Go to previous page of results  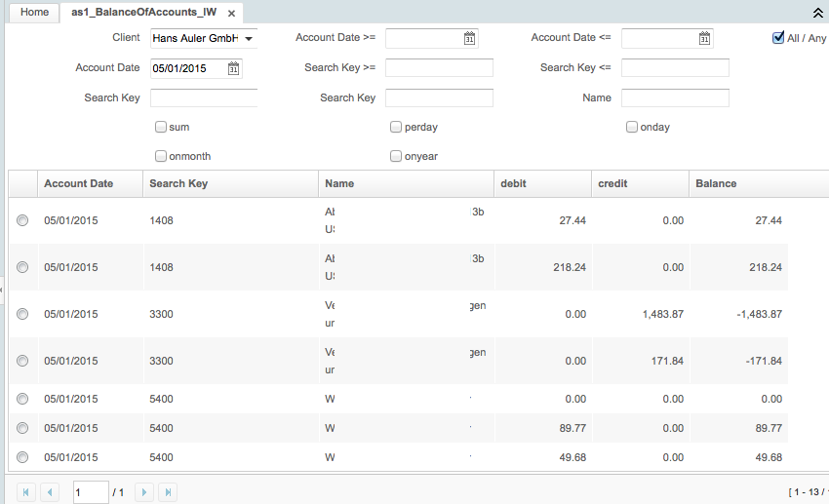[50, 492]
